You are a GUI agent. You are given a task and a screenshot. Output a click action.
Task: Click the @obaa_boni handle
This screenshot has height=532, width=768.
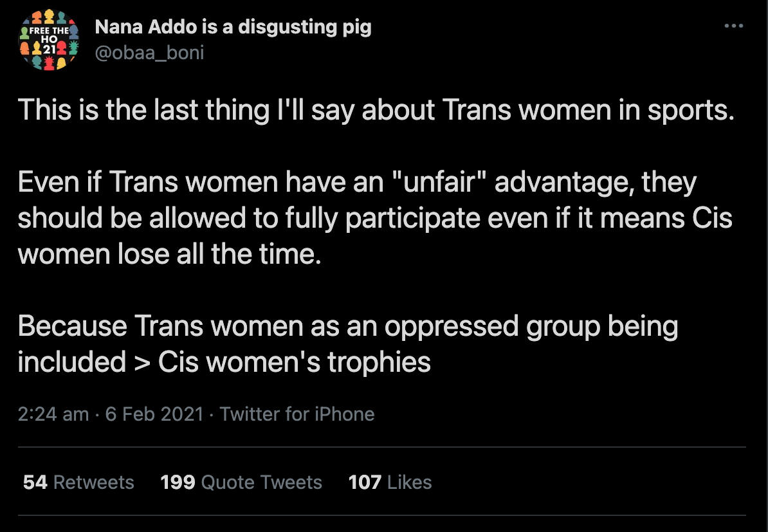point(149,52)
